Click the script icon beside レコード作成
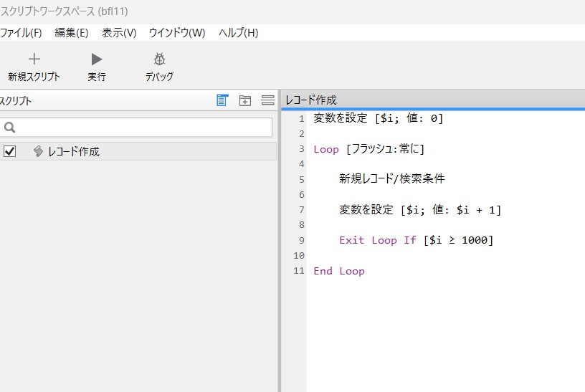 39,151
